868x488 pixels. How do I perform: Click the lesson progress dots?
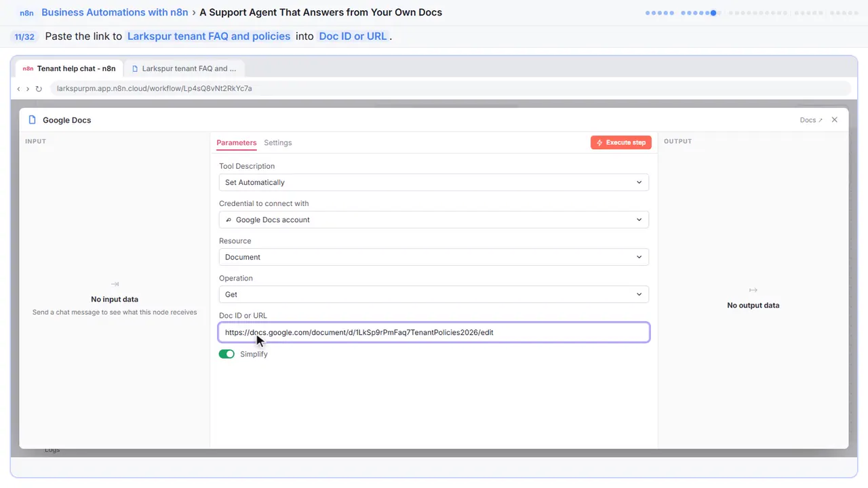point(751,13)
